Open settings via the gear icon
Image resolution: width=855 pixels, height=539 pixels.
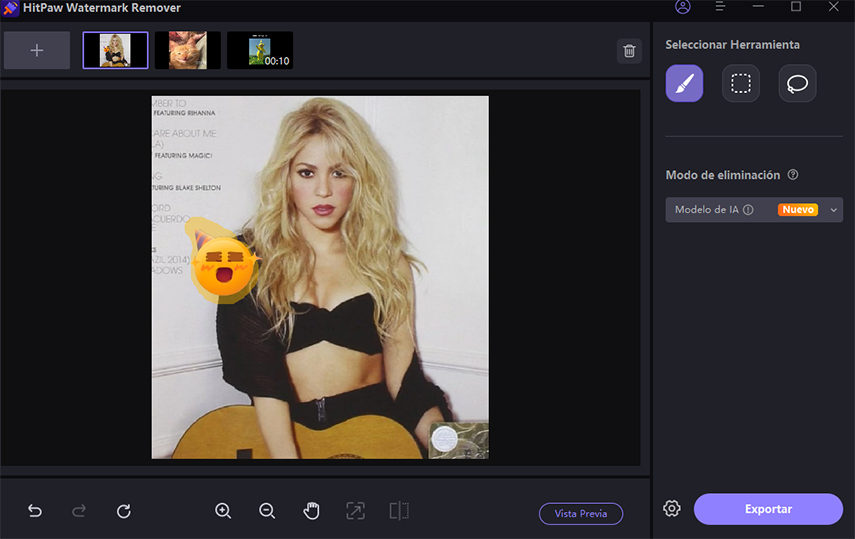point(672,508)
